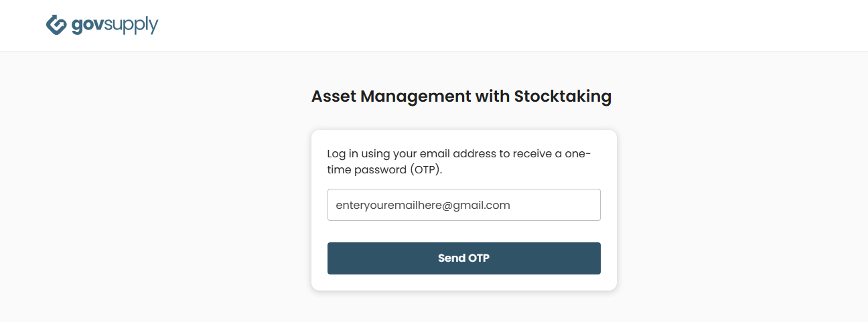Click the bold 'gov' part of logo

(x=87, y=26)
